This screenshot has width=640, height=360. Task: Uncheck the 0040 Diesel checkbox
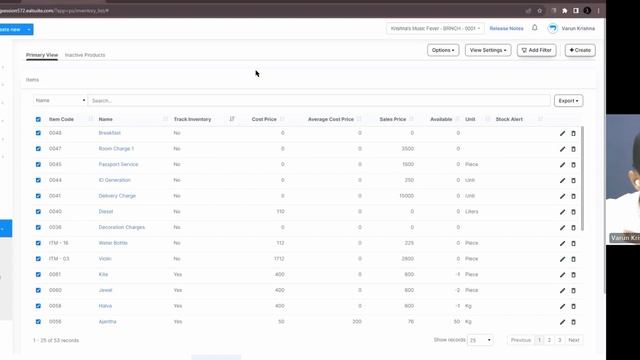[x=38, y=211]
